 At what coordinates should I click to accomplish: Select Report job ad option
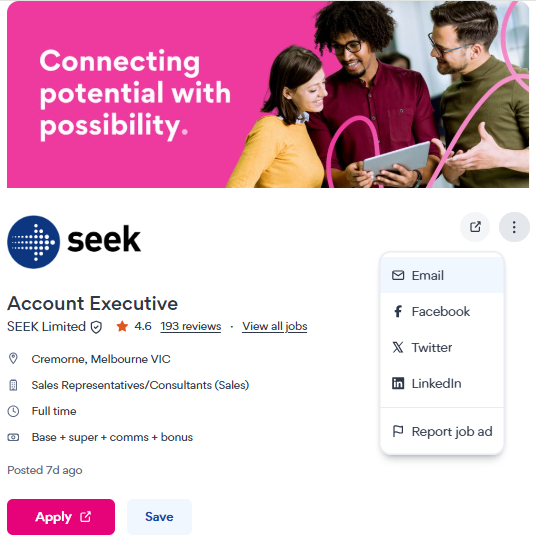442,432
